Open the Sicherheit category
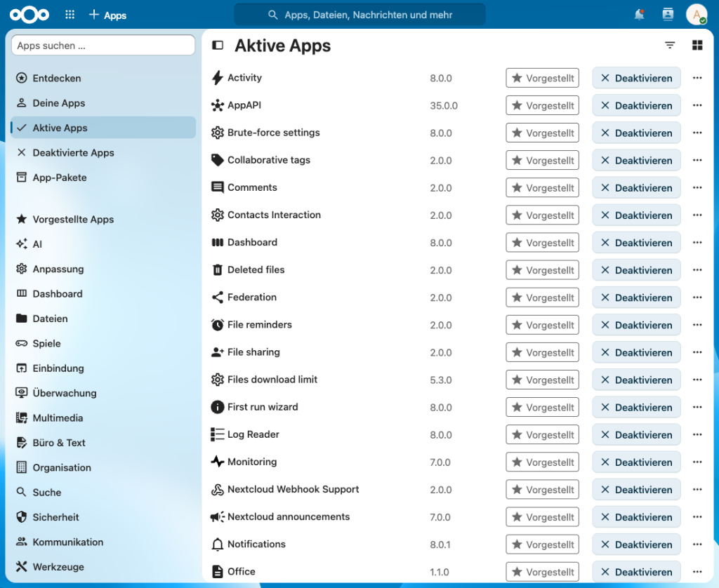The height and width of the screenshot is (588, 719). click(x=103, y=517)
